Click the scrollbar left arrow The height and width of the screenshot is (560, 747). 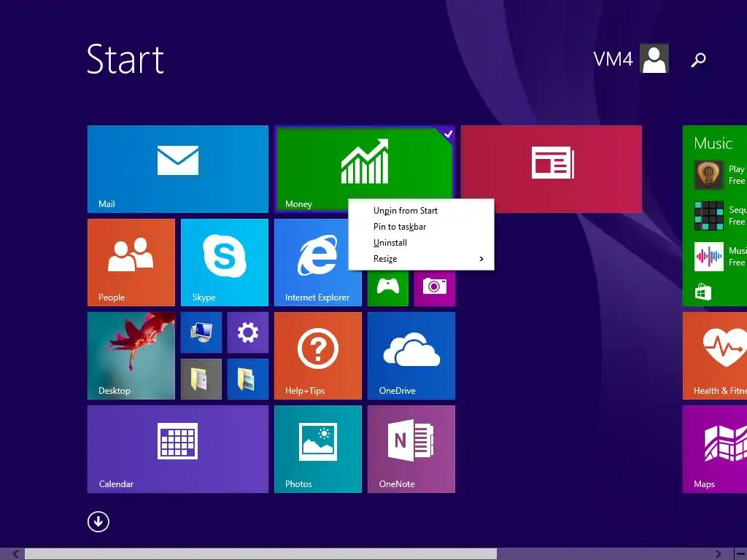tap(15, 554)
